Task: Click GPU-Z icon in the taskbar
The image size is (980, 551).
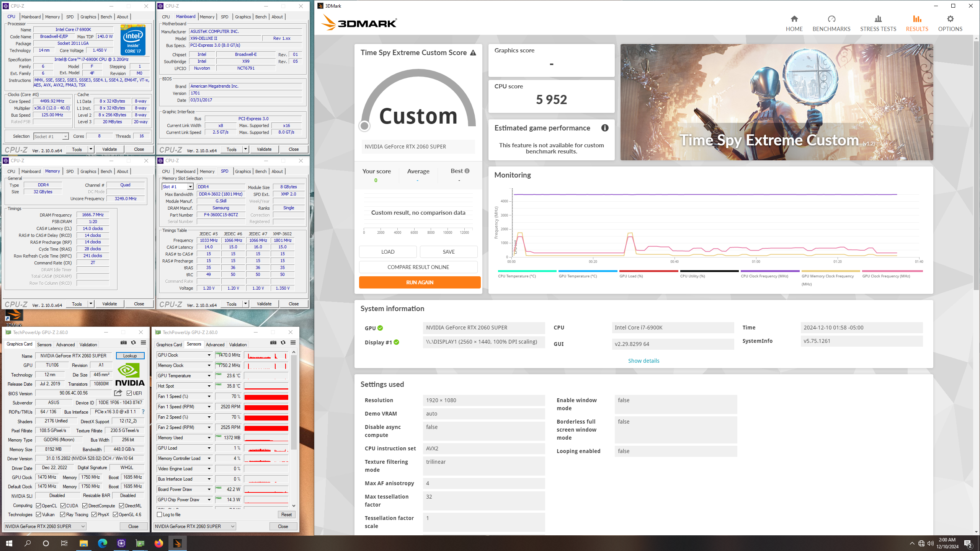Action: point(140,543)
